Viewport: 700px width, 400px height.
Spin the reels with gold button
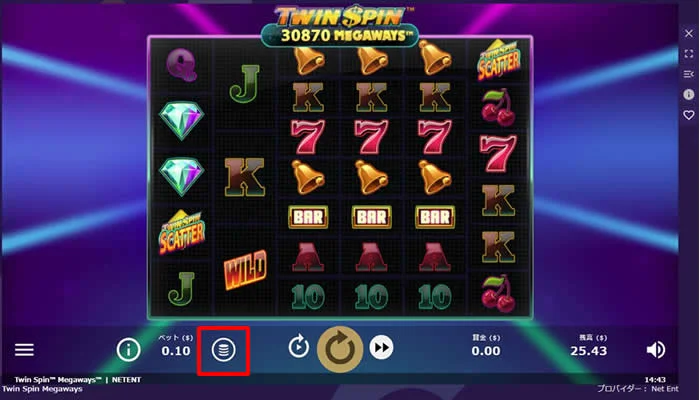click(x=340, y=350)
